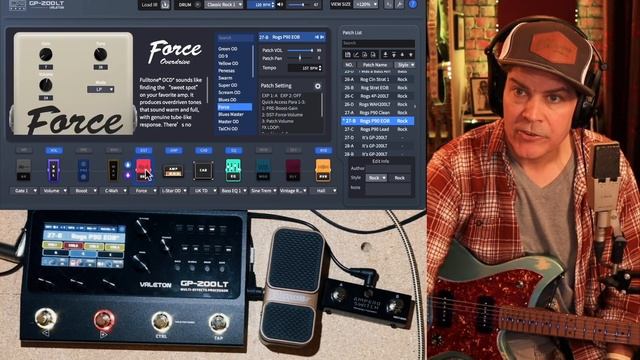Click the Tempo BPM stepper arrows
Screen dimensions: 640x360
320,68
